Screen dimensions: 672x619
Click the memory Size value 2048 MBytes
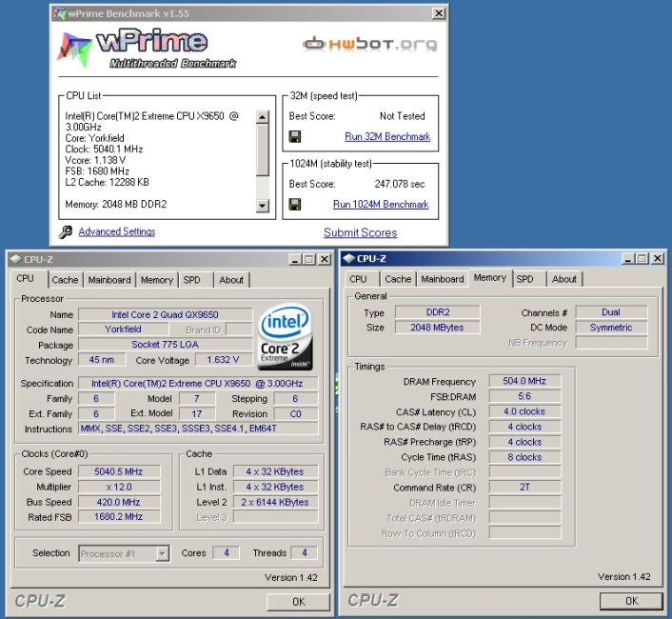438,328
